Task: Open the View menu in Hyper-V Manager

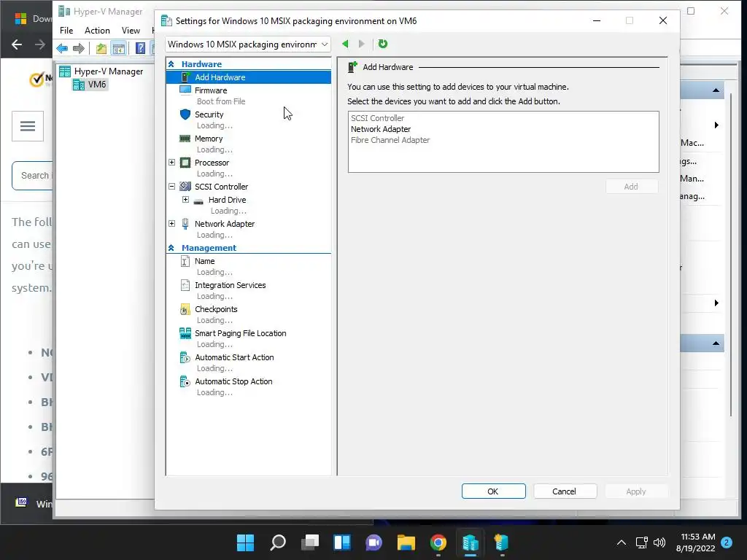Action: [x=131, y=31]
